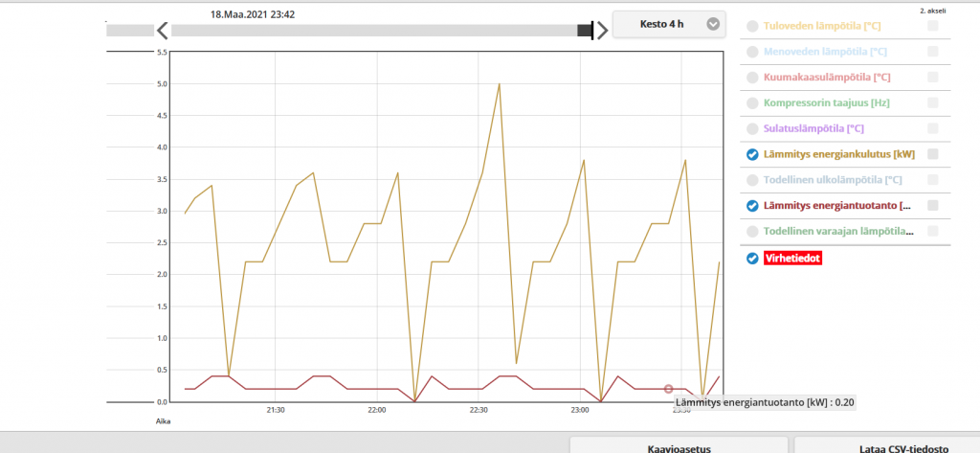Open the Kesto 4 h duration dropdown
980x453 pixels.
tap(668, 25)
